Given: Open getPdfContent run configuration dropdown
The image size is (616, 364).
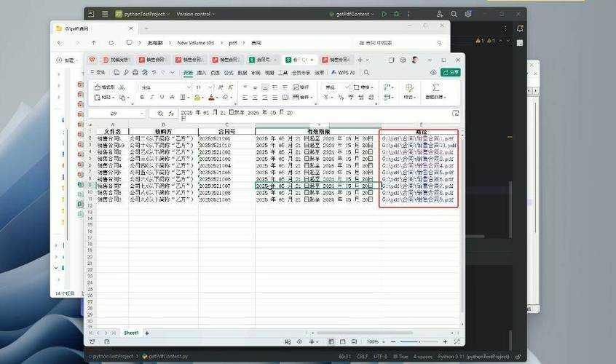Looking at the screenshot, I should (352, 14).
